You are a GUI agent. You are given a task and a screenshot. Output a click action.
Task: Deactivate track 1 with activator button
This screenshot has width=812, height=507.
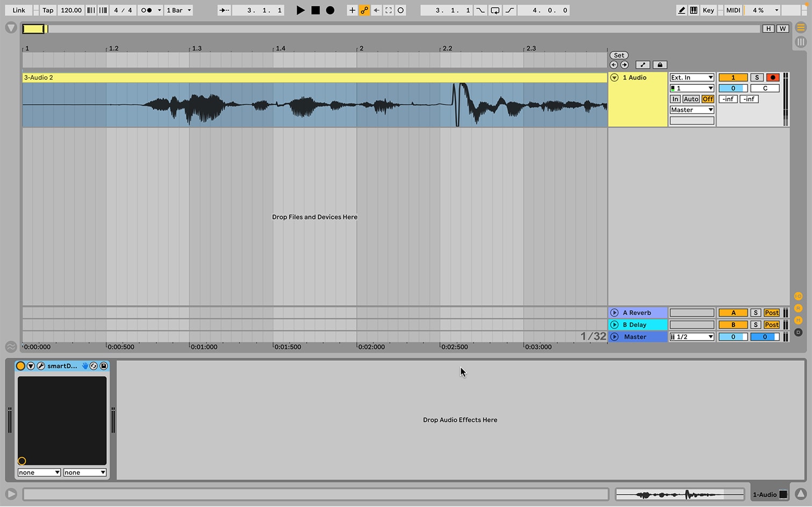coord(733,78)
